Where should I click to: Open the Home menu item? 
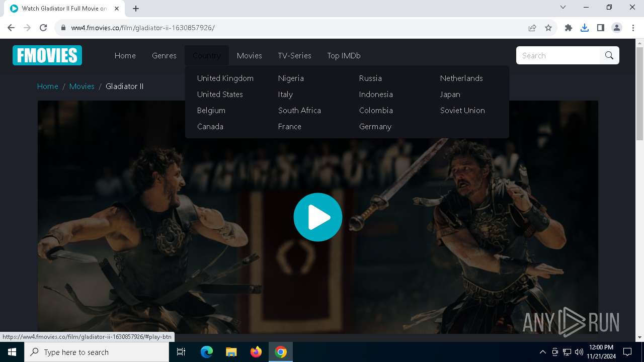point(125,55)
